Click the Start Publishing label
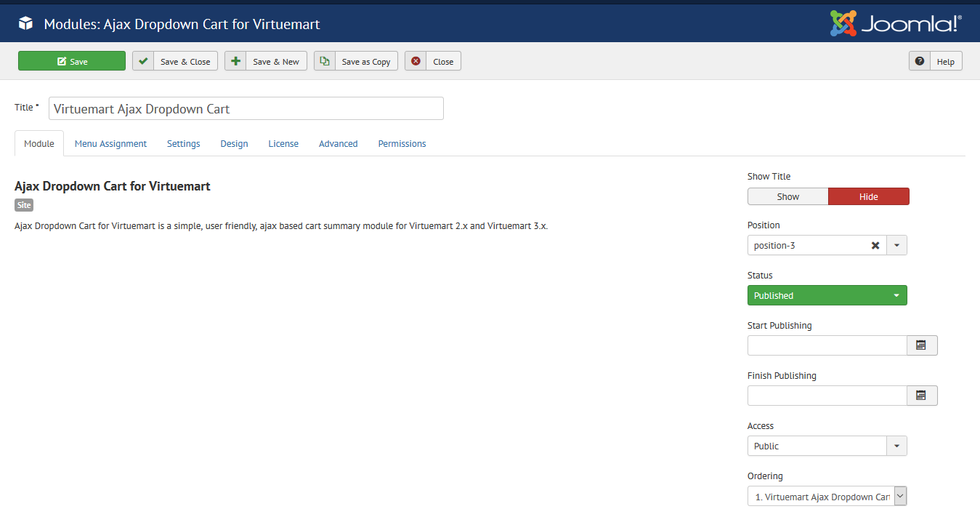Viewport: 980px width, 517px height. point(779,325)
